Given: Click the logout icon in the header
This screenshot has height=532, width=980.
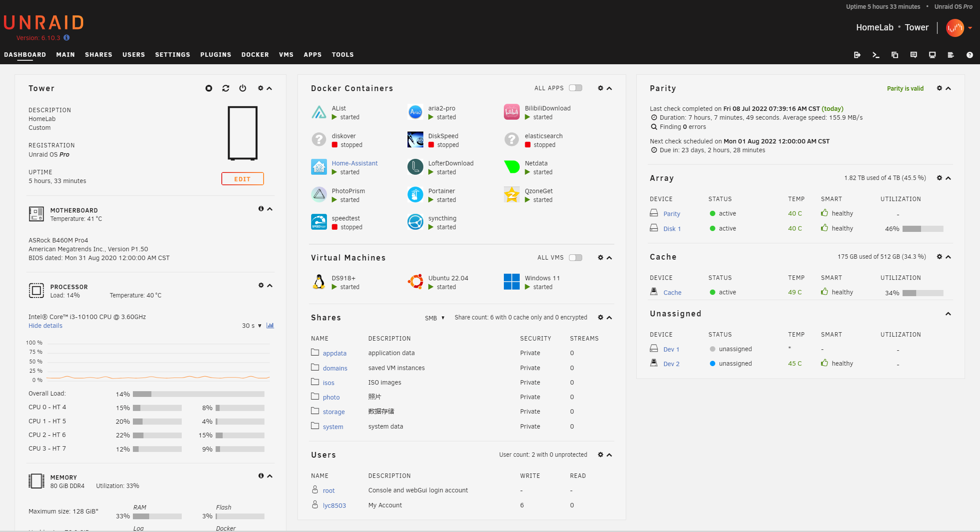Looking at the screenshot, I should click(x=857, y=55).
